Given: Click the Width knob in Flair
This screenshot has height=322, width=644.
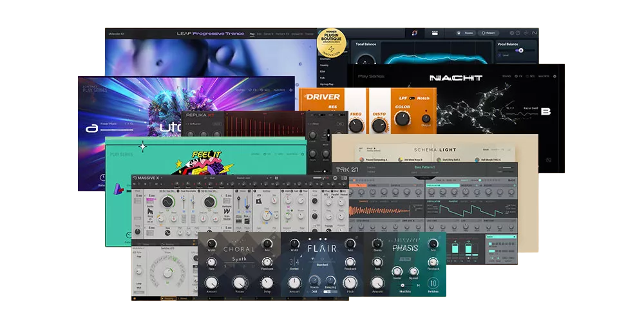Looking at the screenshot, I should 294,243.
